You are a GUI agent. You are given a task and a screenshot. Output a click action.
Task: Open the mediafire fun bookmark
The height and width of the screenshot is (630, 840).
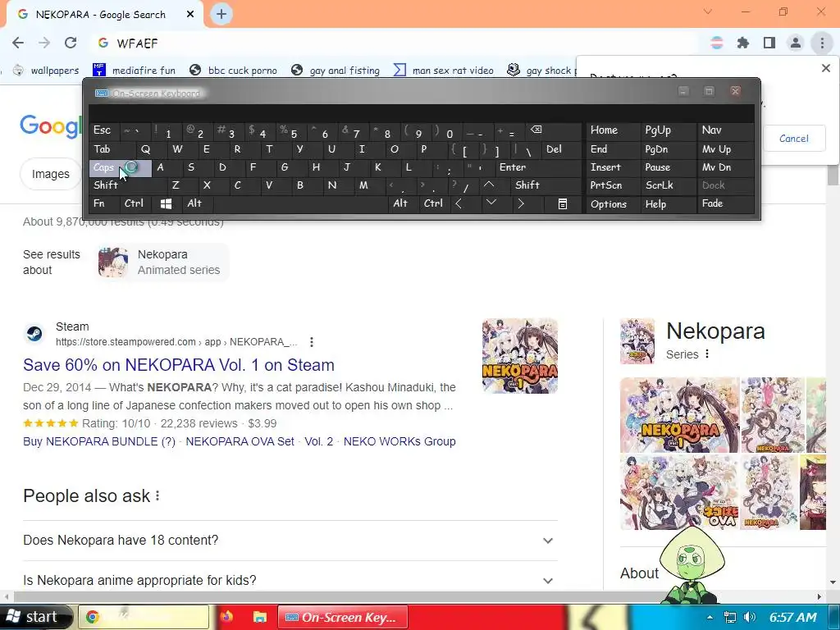(134, 71)
